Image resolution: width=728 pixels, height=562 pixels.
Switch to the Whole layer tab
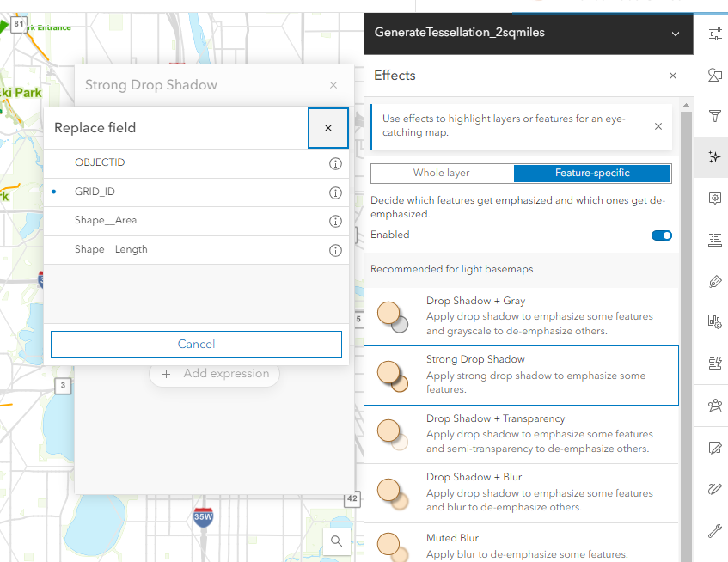tap(441, 173)
